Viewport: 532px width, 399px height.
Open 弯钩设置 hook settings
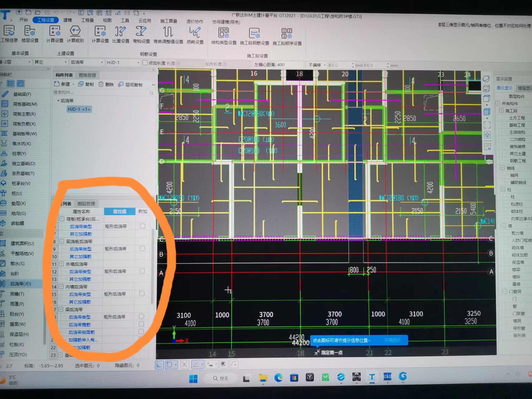pyautogui.click(x=141, y=34)
